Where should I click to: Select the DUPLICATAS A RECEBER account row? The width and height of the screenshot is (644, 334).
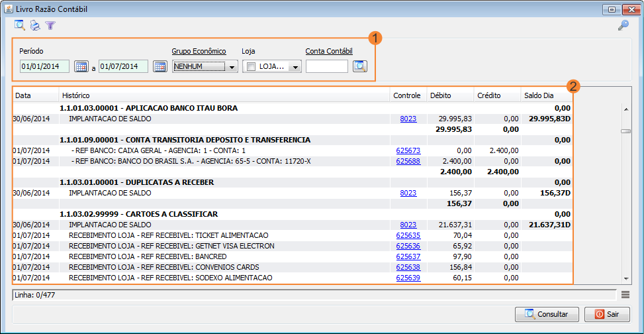coord(293,182)
